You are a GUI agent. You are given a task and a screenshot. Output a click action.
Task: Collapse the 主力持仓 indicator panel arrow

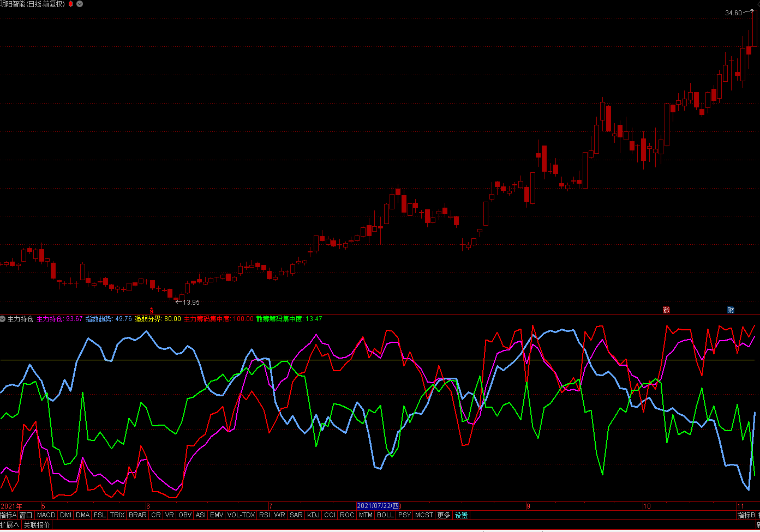tap(3, 318)
